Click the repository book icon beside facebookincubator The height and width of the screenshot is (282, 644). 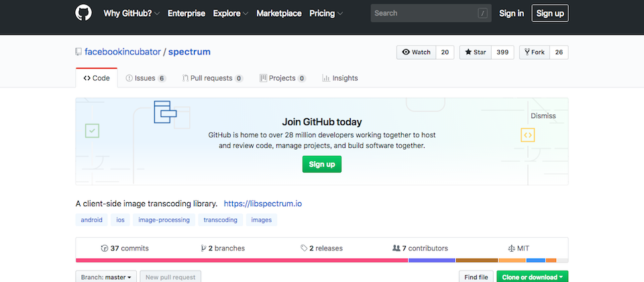78,52
